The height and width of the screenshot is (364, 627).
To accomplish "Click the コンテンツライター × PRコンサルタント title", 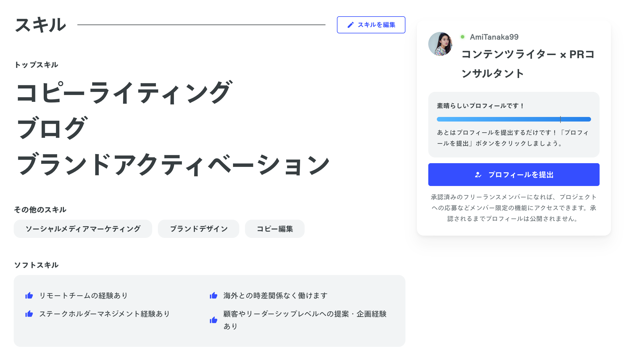I will (528, 64).
